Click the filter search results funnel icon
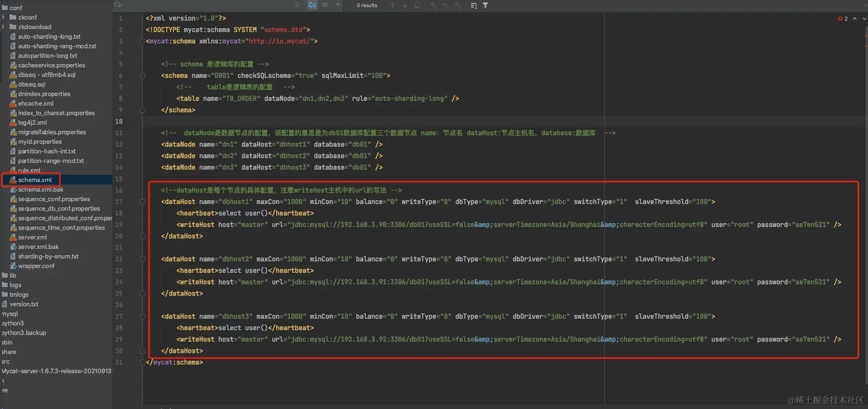 click(485, 5)
